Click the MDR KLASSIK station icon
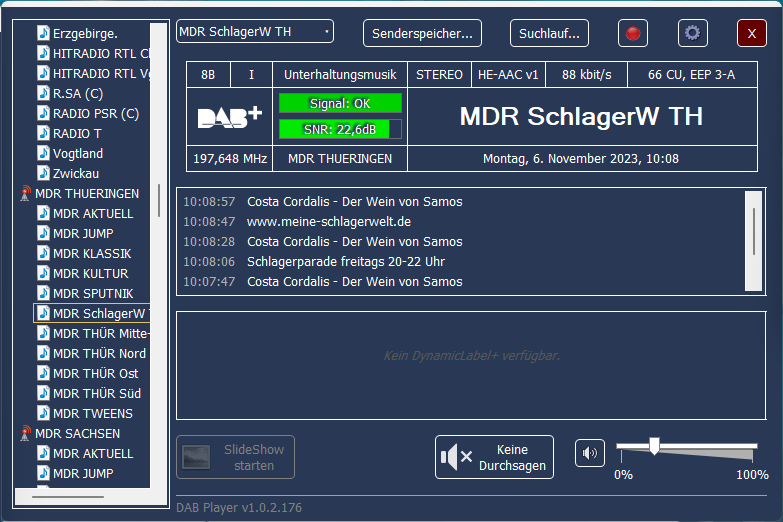The width and height of the screenshot is (783, 522). pos(43,254)
